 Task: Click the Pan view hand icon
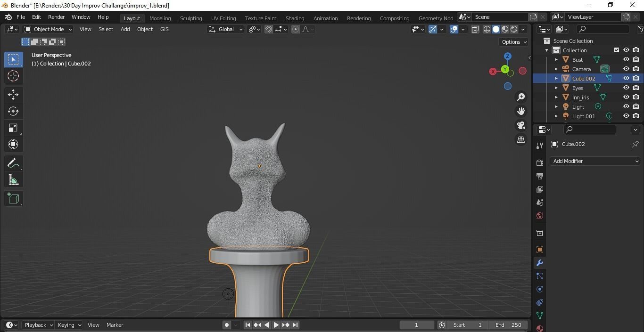521,111
